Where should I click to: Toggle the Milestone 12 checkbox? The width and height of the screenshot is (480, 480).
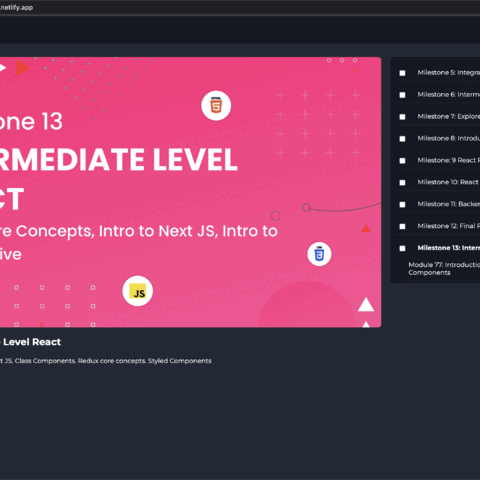point(402,227)
